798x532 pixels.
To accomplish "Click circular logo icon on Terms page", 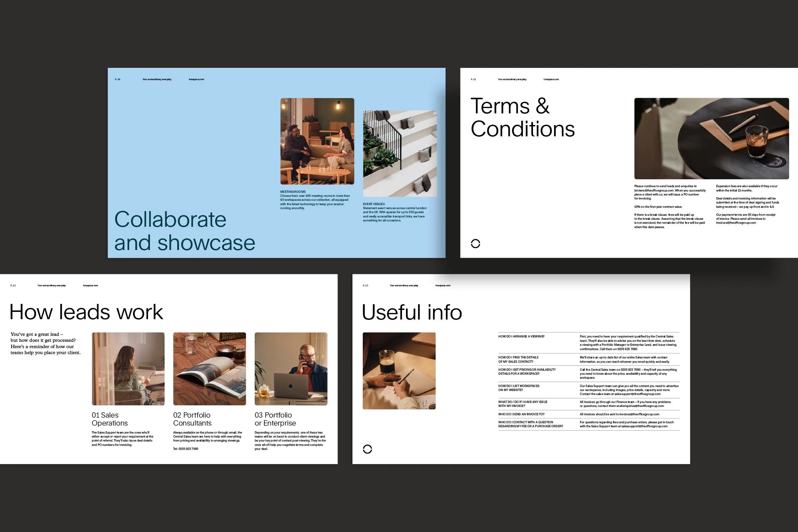I will click(475, 243).
